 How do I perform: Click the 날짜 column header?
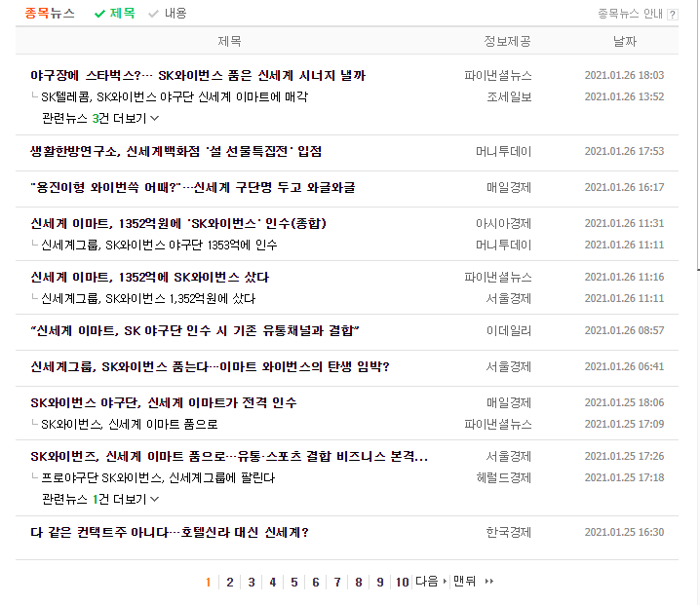pos(625,42)
